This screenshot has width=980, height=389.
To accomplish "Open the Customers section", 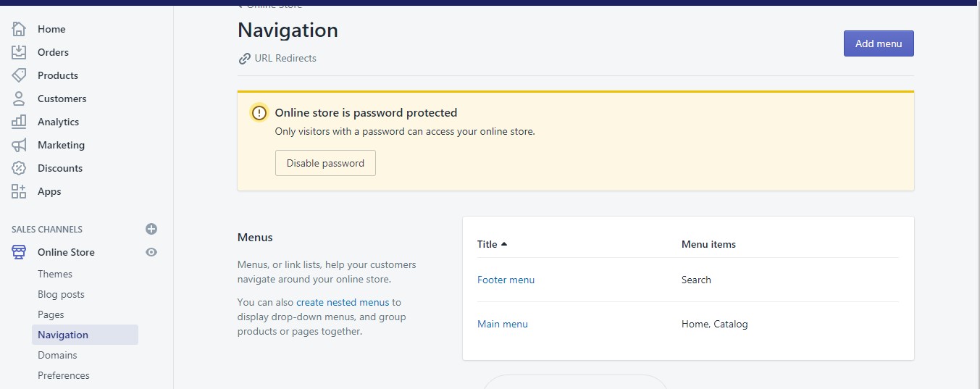I will click(62, 99).
